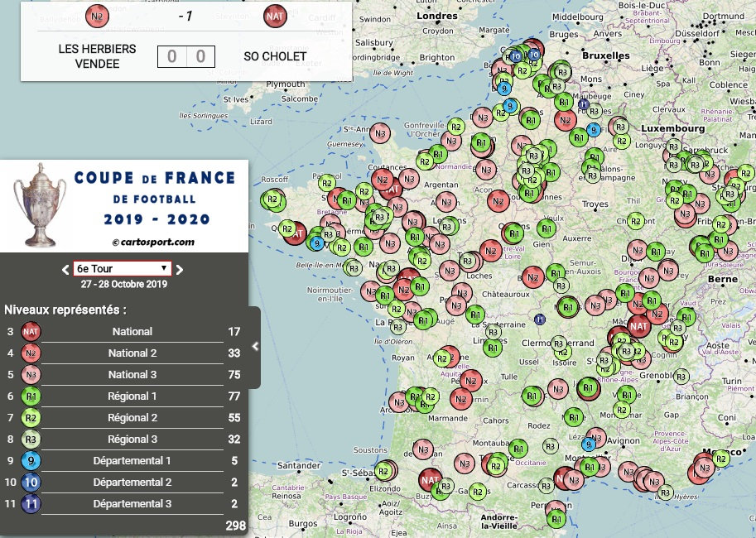Click the dark 11 marker near Maubeuge

pos(584,103)
